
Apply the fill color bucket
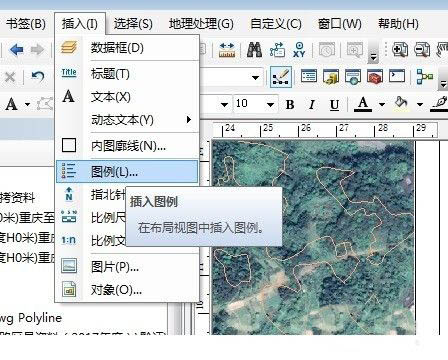tap(401, 103)
